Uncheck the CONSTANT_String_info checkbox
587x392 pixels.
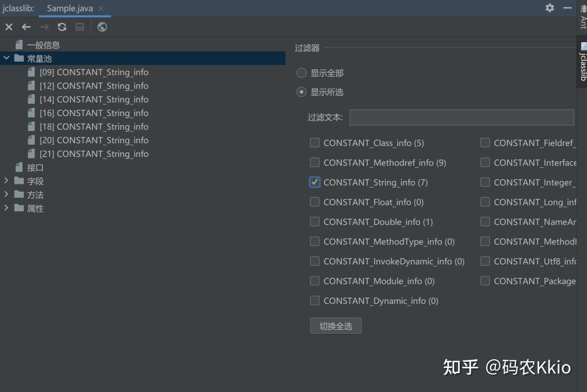[315, 183]
